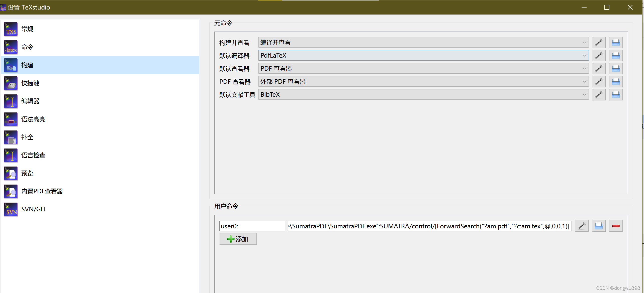Image resolution: width=644 pixels, height=293 pixels.
Task: Click wrench icon for 默认编译器 row
Action: coord(599,56)
